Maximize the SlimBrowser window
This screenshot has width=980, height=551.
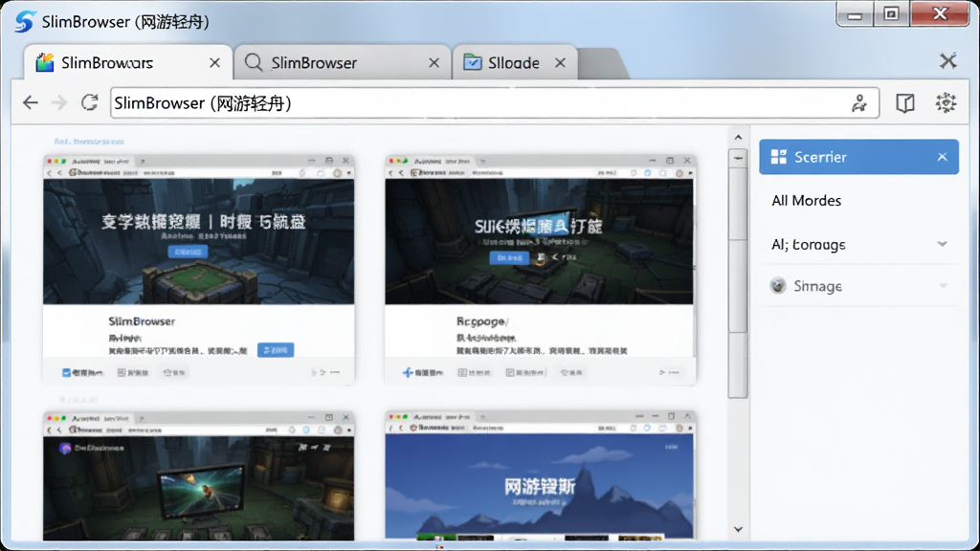click(892, 13)
